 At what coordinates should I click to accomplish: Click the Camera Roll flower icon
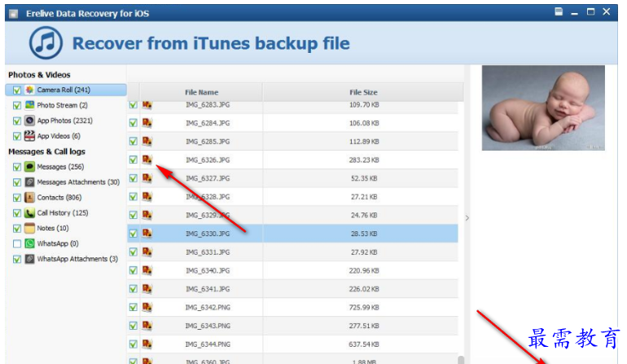coord(29,90)
